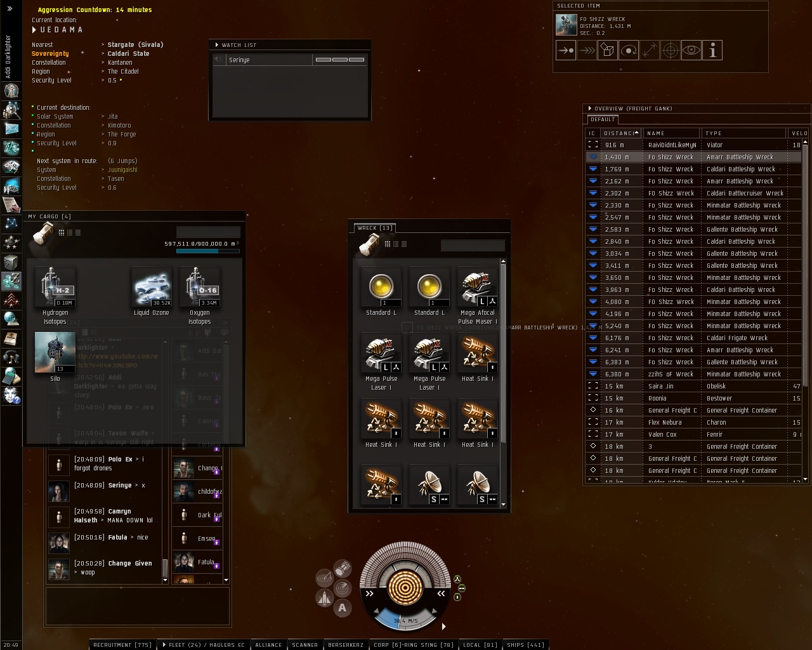Open the Scanner chat tab

point(305,645)
